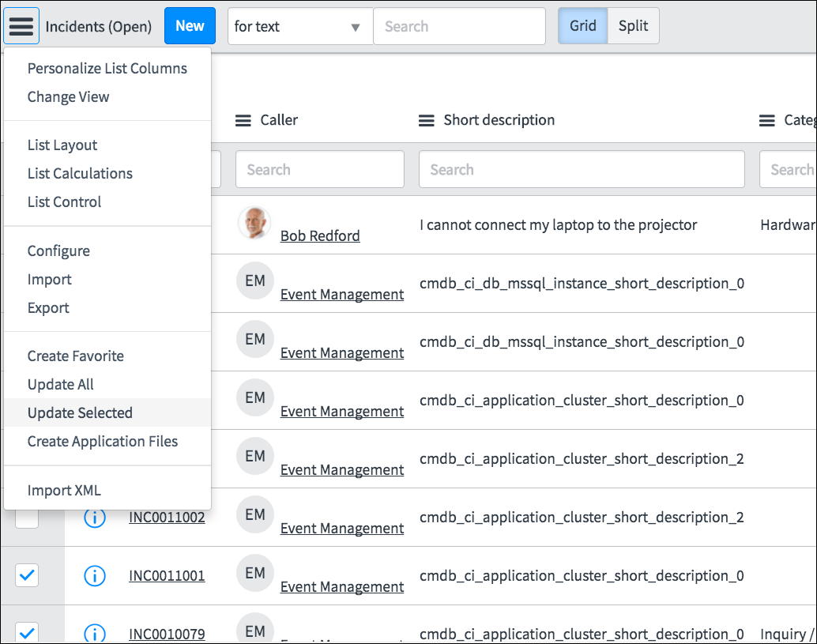Close the list hamburger menu icon next to Incidents
This screenshot has height=644, width=817.
tap(21, 26)
